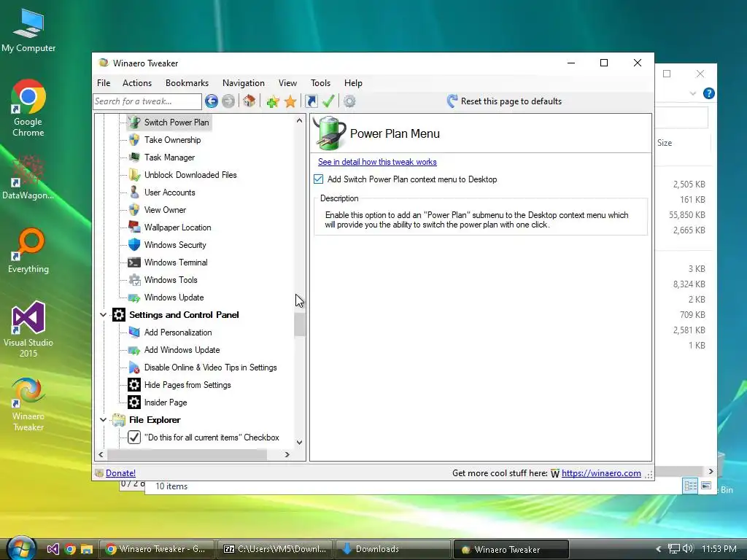This screenshot has width=747, height=560.
Task: Collapse Settings and Control Panel tree node
Action: pos(103,315)
